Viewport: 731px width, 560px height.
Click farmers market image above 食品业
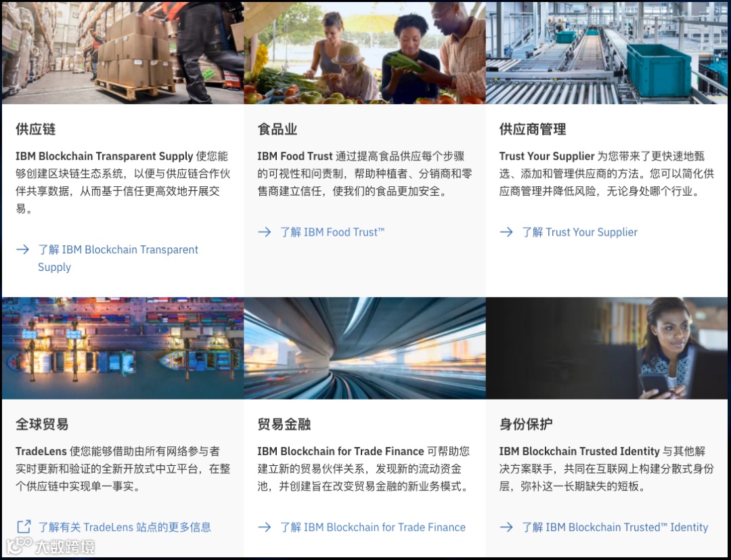(365, 53)
